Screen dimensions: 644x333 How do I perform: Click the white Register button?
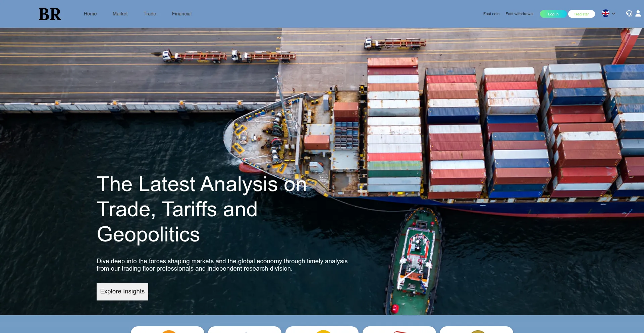click(x=581, y=14)
